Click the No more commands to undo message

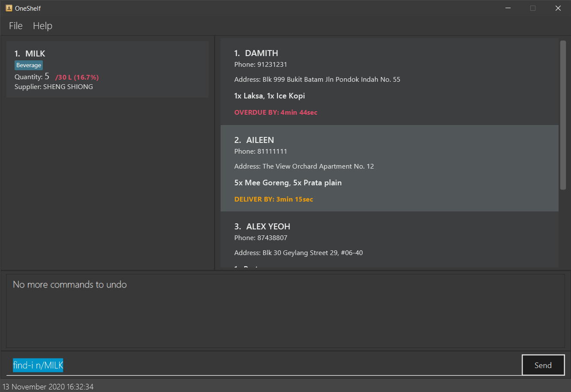pos(70,285)
